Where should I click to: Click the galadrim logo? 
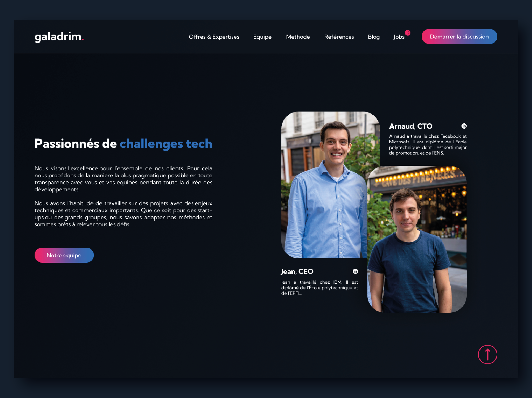pyautogui.click(x=59, y=37)
